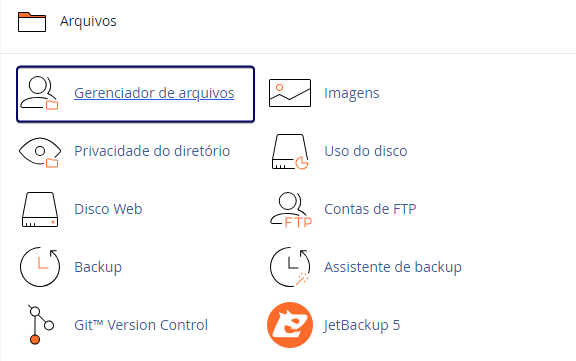Image resolution: width=576 pixels, height=361 pixels.
Task: Open the Gerenciador de arquivos icon
Action: point(40,93)
